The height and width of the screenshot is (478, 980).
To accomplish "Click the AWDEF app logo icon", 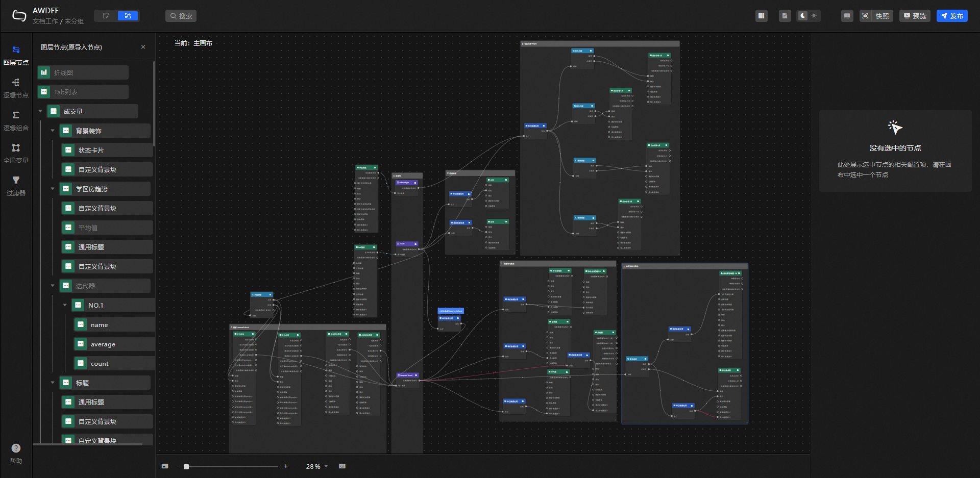I will click(x=19, y=16).
